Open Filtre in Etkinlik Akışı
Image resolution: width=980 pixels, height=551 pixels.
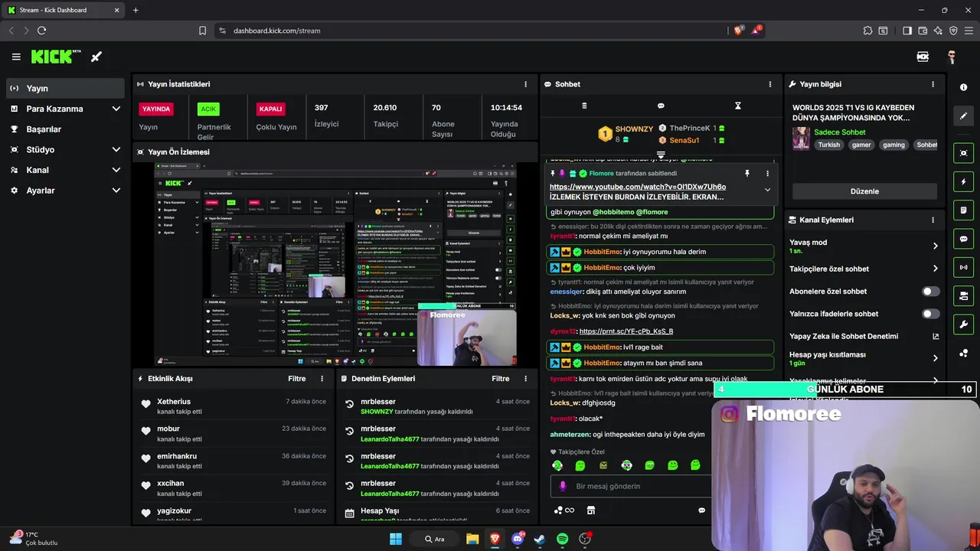click(x=297, y=379)
